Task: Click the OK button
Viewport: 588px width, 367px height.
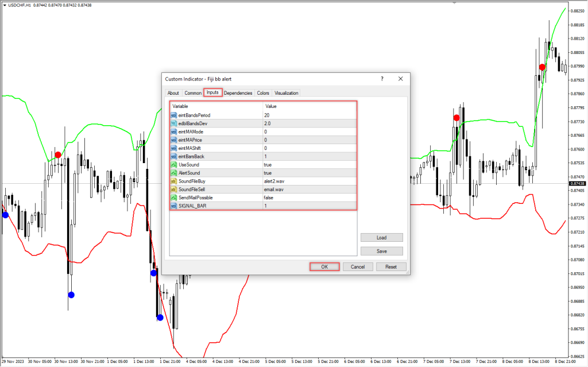Action: pos(325,267)
